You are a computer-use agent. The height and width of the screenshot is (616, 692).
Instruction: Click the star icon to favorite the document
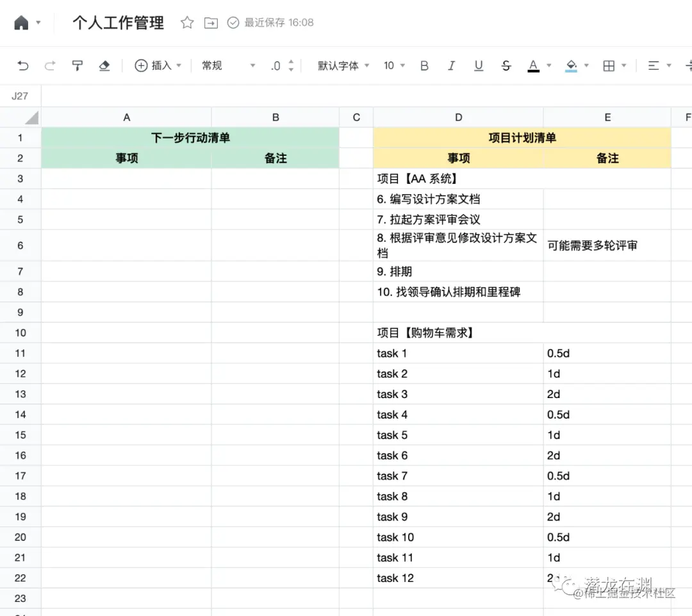click(x=186, y=22)
